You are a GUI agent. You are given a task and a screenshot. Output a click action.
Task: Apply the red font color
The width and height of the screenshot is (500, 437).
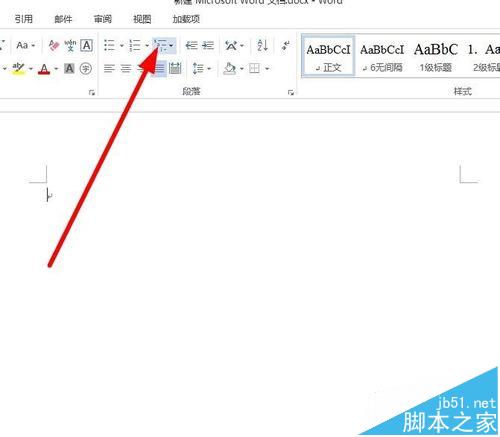[x=44, y=69]
